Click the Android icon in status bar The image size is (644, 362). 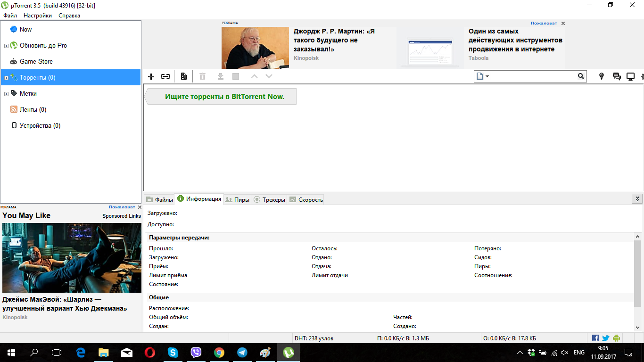tap(616, 338)
